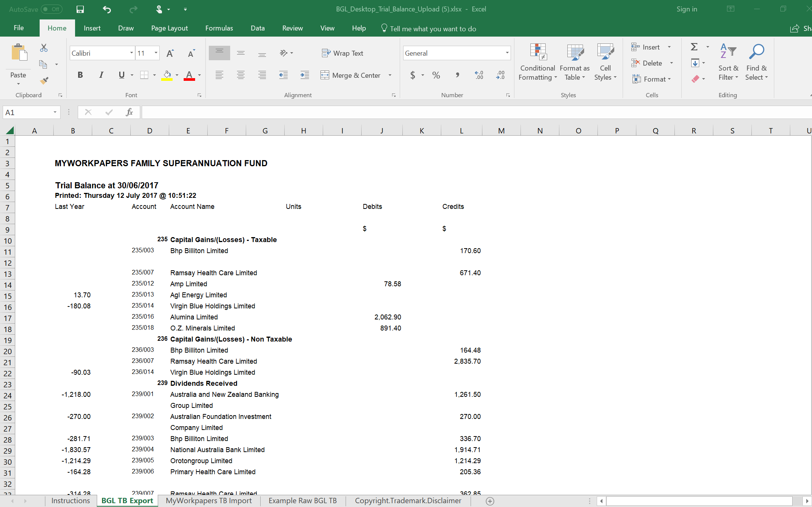
Task: Click the Fill down arrow icon
Action: (695, 63)
